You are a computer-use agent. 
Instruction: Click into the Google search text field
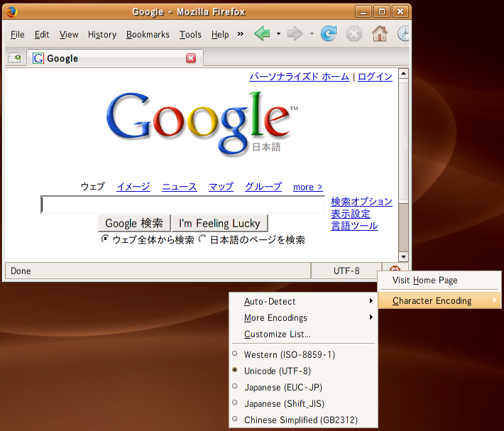182,204
